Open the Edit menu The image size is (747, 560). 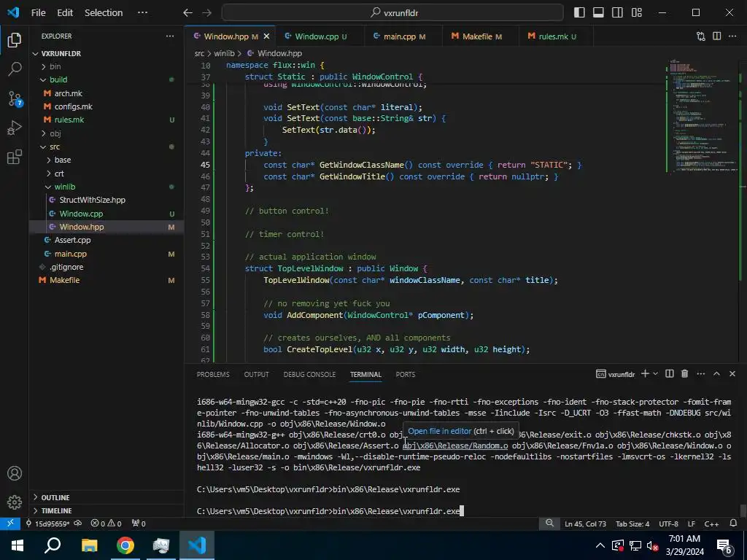[65, 13]
